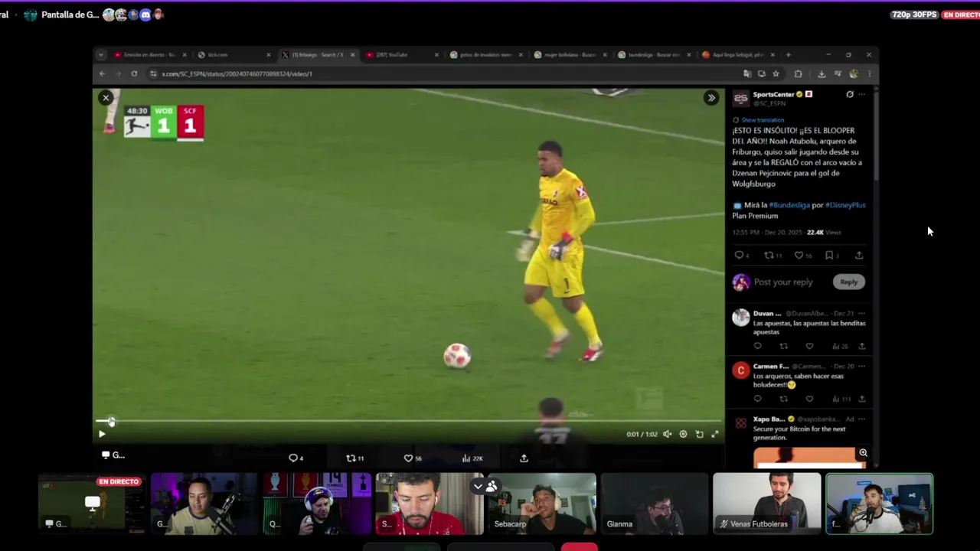Select Gianma's webcam tile

[655, 504]
